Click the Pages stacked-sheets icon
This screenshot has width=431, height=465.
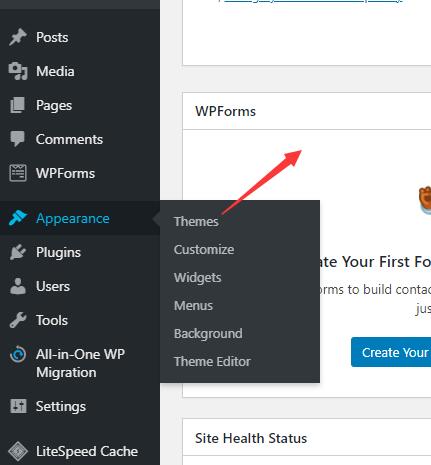click(18, 105)
